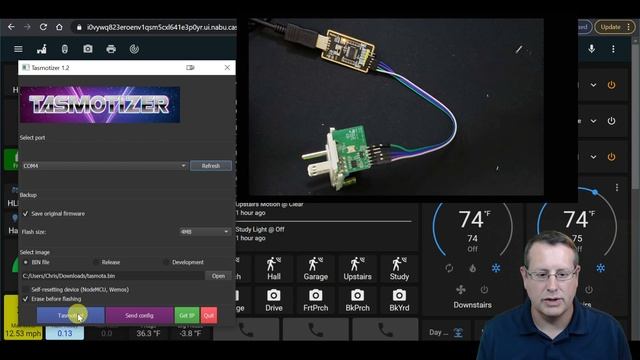The width and height of the screenshot is (640, 360).
Task: Expand first row chevron beside power button
Action: pyautogui.click(x=593, y=85)
